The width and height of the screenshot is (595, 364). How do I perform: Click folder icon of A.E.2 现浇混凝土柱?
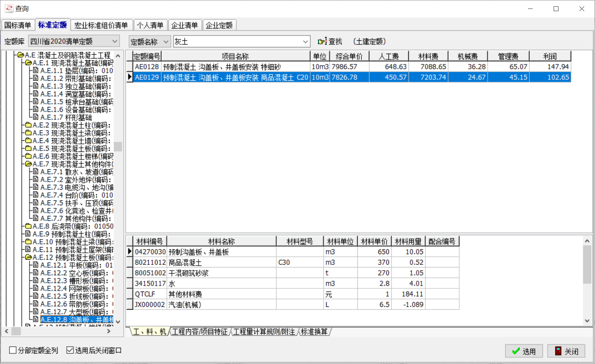point(28,125)
